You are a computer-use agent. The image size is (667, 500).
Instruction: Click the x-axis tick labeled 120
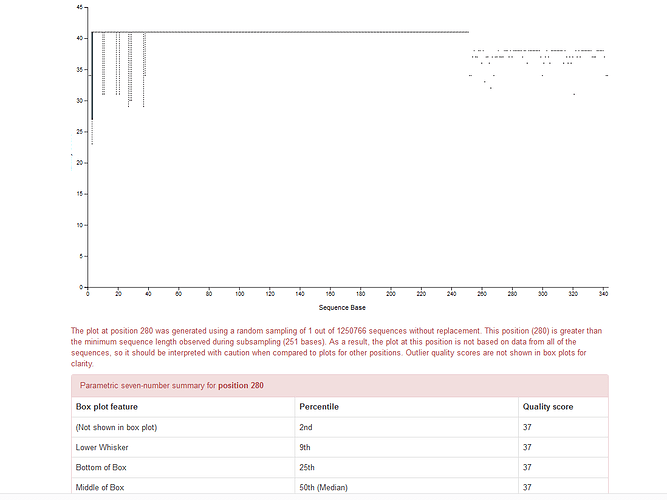coord(270,294)
